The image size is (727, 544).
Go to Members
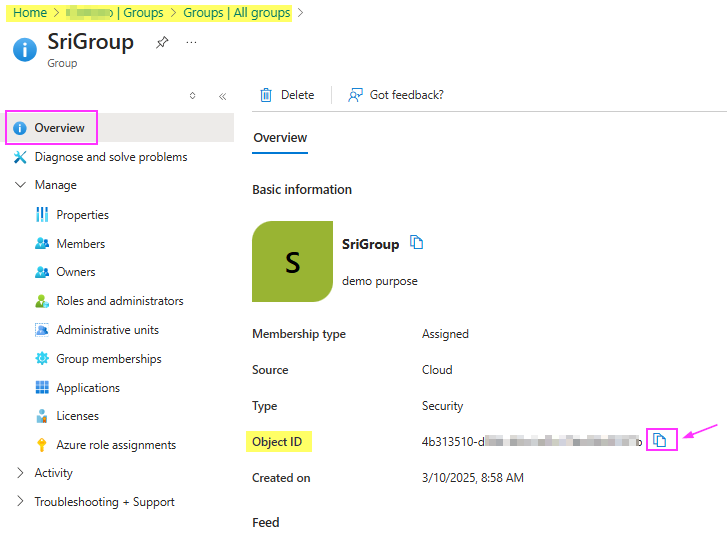(81, 243)
